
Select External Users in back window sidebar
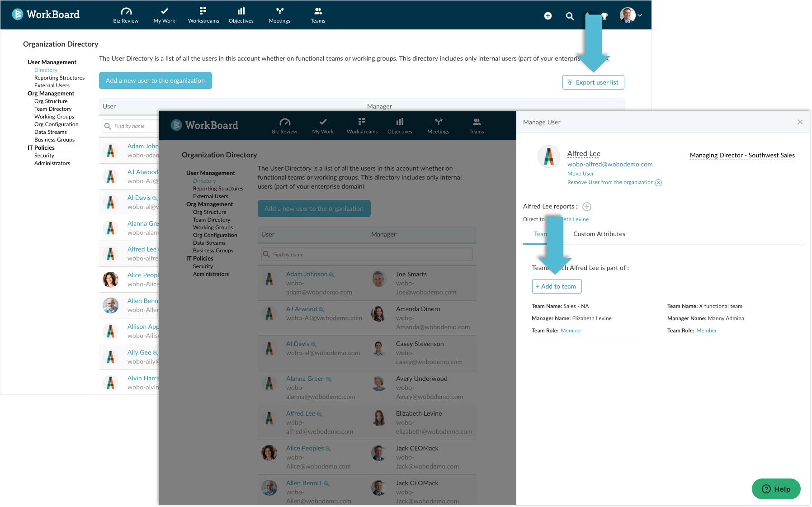[x=52, y=85]
